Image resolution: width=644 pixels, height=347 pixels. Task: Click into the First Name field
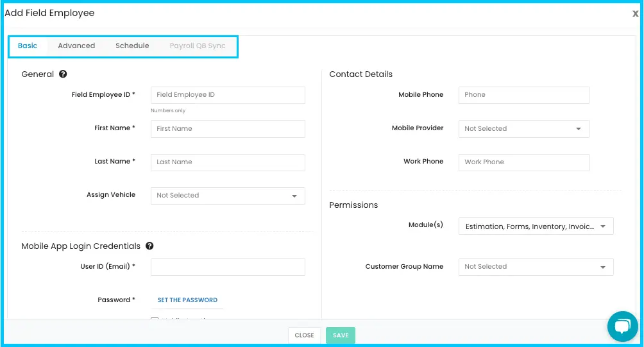click(x=228, y=128)
